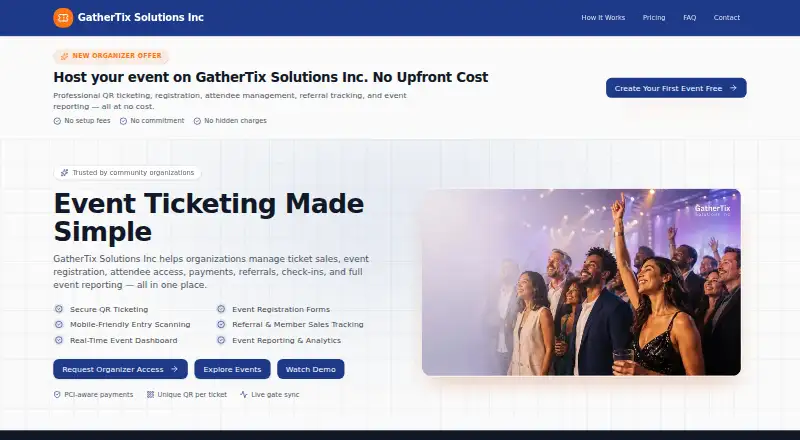Click the check icon beside Real-Time Event Dashboard
This screenshot has height=440, width=800.
(59, 340)
